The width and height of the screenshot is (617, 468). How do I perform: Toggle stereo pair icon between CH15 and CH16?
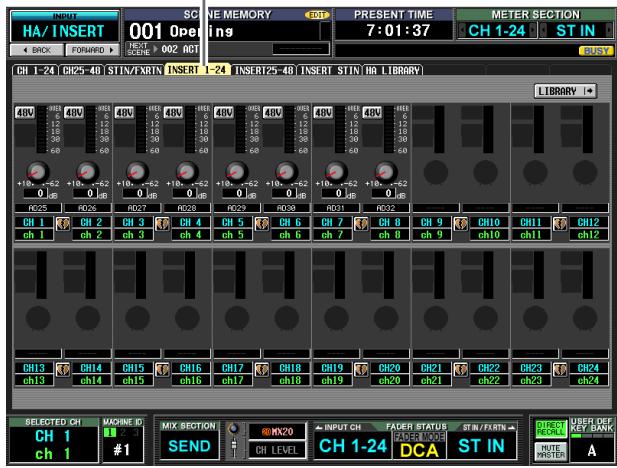pyautogui.click(x=162, y=370)
